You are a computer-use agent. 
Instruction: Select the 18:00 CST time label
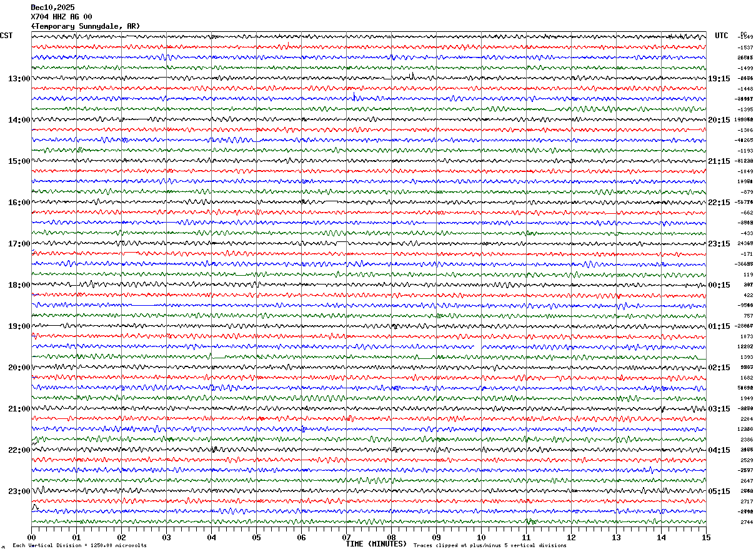[x=19, y=285]
